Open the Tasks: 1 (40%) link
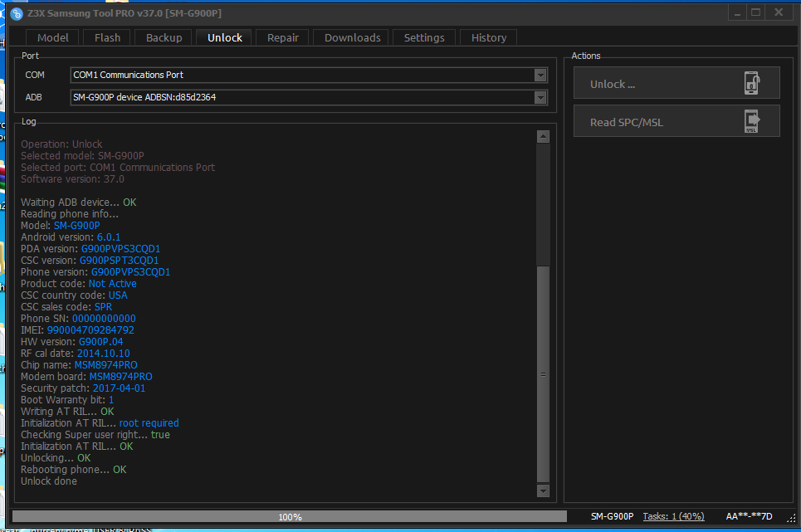 tap(673, 516)
